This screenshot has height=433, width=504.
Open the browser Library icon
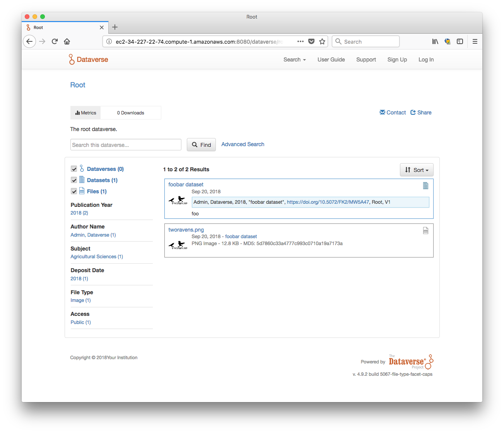(435, 41)
